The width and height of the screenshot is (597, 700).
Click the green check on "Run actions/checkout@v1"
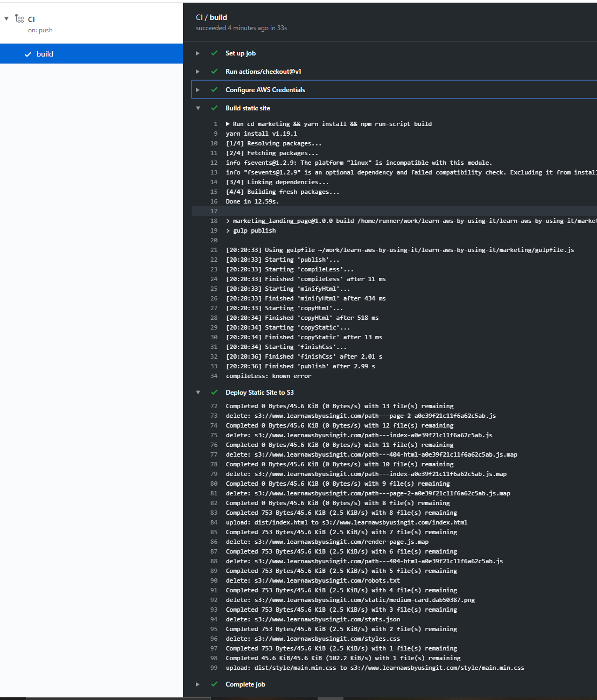214,71
